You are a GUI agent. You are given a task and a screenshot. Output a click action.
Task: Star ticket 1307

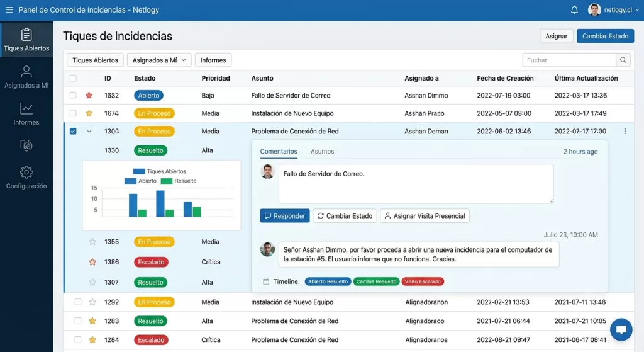[x=92, y=282]
